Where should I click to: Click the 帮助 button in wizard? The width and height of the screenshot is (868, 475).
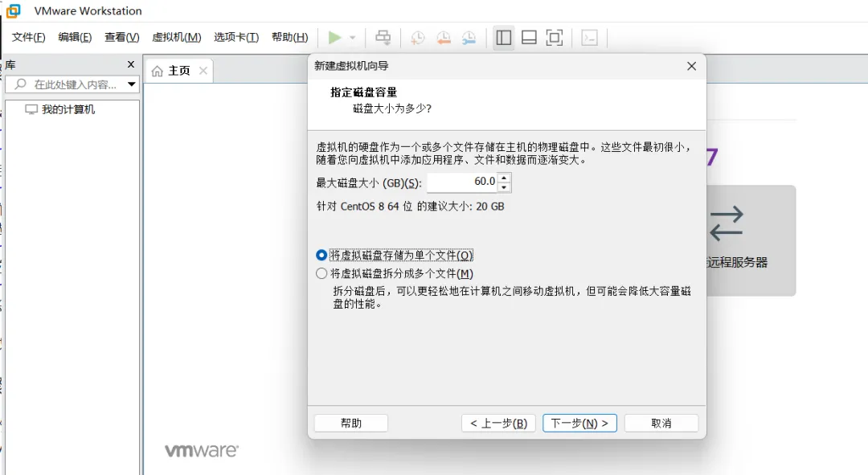(x=351, y=424)
